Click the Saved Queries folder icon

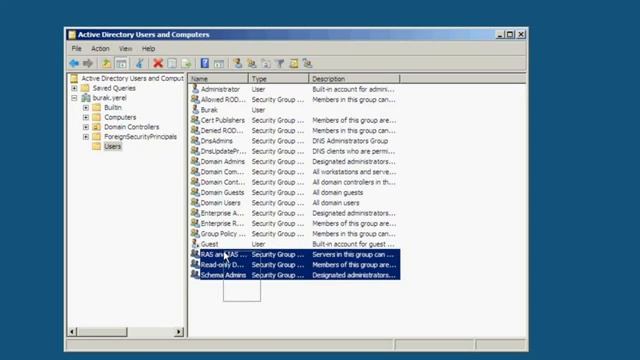point(85,88)
